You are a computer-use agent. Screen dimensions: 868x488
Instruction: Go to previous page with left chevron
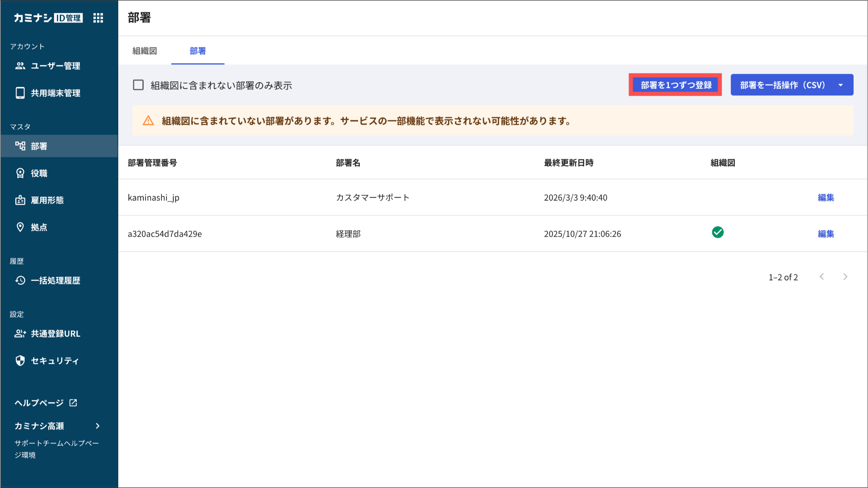click(x=822, y=277)
